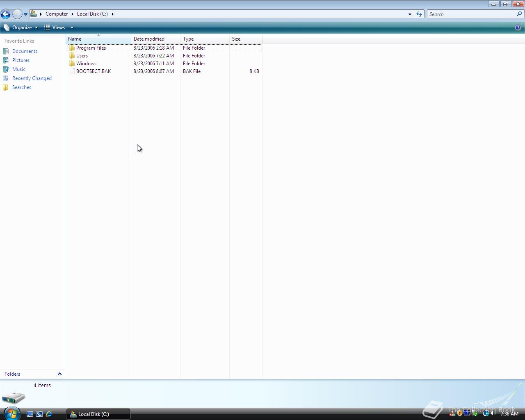Select the Users folder icon

pos(72,56)
